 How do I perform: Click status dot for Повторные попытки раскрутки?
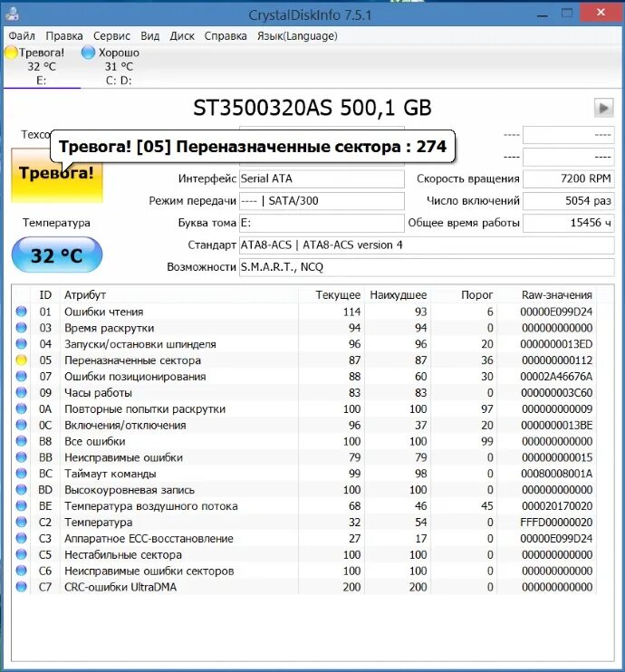[21, 408]
